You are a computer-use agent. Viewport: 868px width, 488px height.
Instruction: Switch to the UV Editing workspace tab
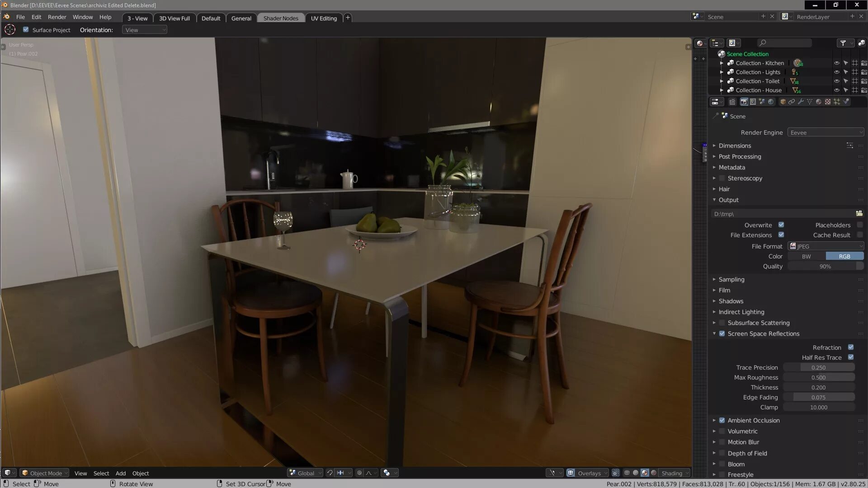324,19
